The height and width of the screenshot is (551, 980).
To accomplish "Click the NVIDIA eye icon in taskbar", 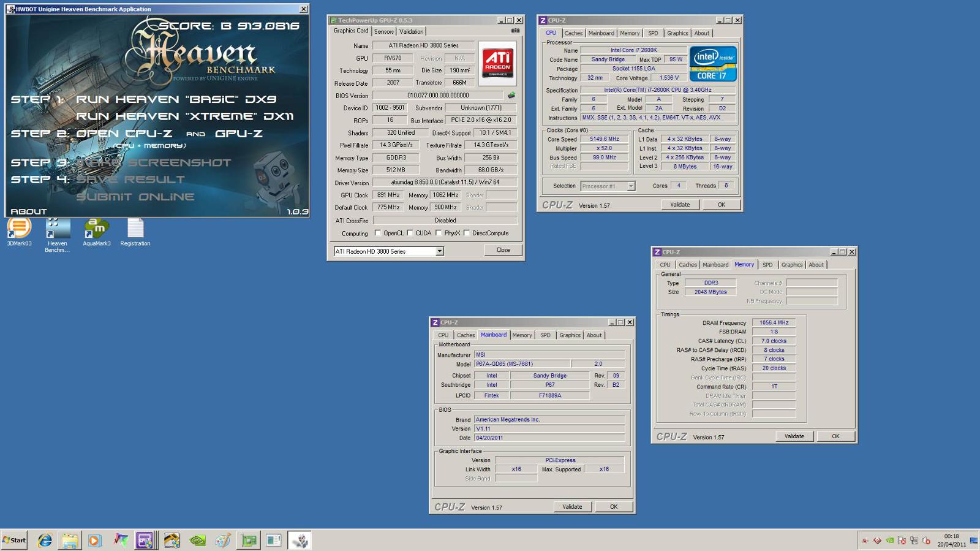I will pyautogui.click(x=197, y=541).
